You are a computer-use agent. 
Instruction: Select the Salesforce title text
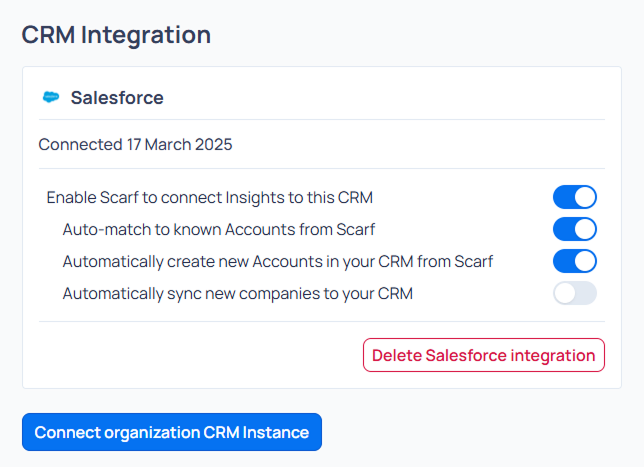117,98
